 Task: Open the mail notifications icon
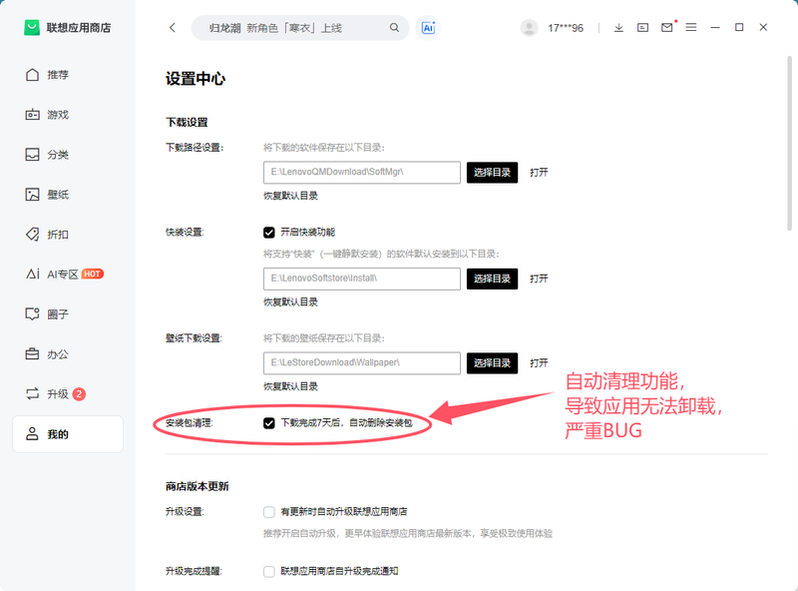tap(667, 27)
